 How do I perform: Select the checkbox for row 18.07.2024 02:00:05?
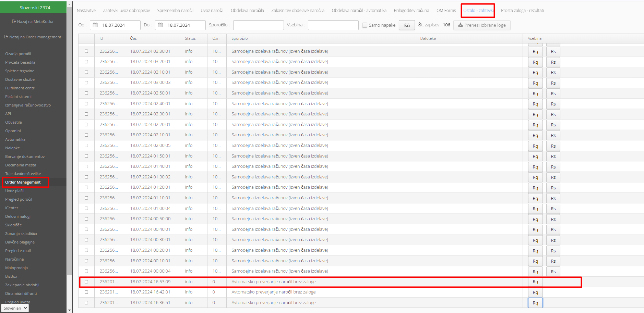pos(86,146)
